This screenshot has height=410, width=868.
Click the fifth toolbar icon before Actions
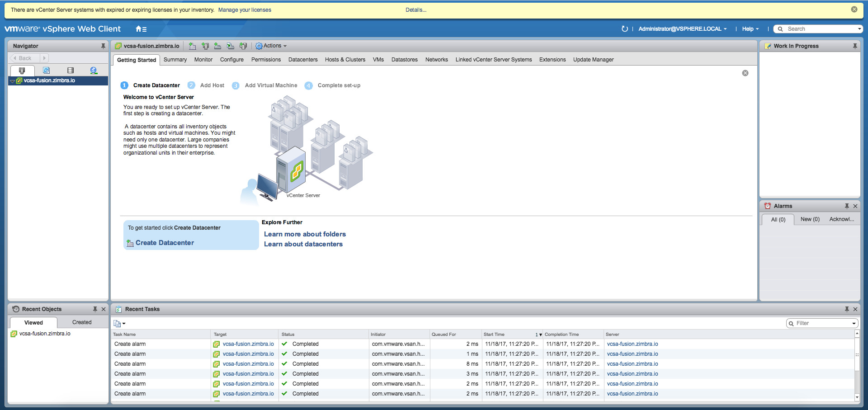pos(243,46)
